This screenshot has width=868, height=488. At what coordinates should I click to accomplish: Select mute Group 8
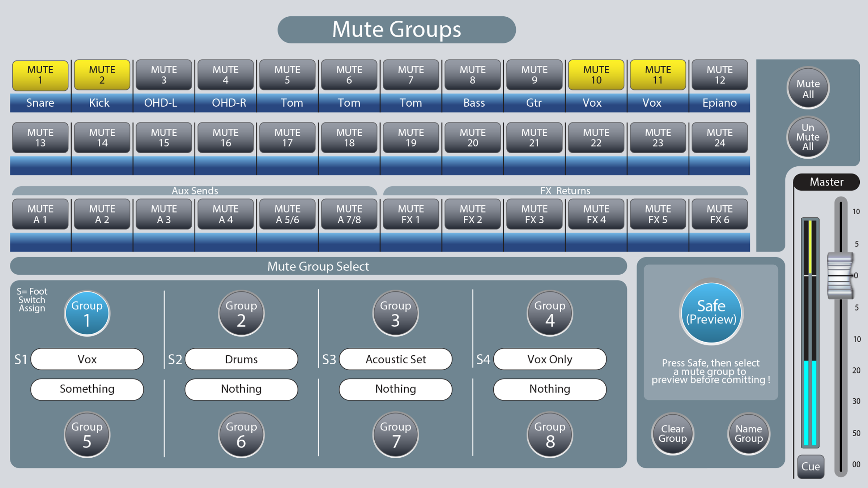550,435
